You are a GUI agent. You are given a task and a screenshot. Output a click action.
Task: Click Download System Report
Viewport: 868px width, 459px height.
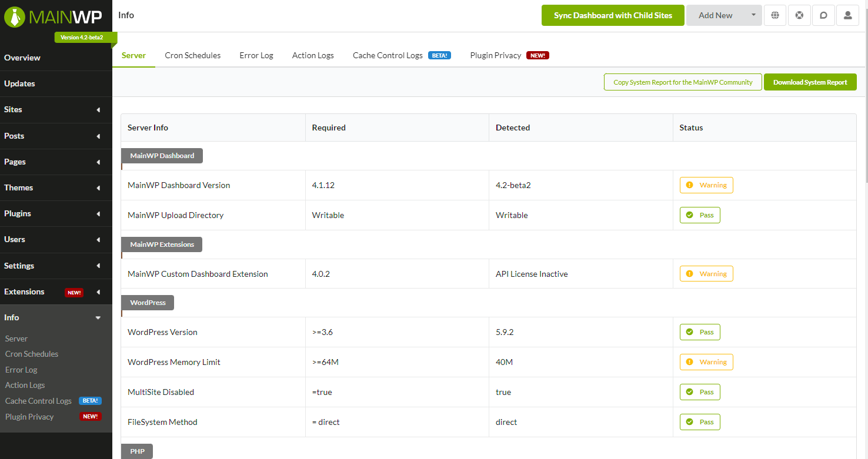(x=810, y=82)
